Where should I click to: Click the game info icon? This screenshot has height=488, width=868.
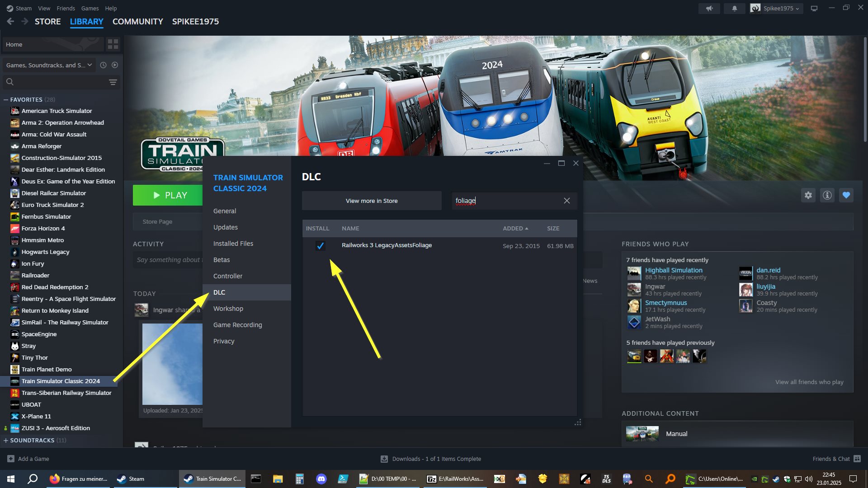coord(827,195)
